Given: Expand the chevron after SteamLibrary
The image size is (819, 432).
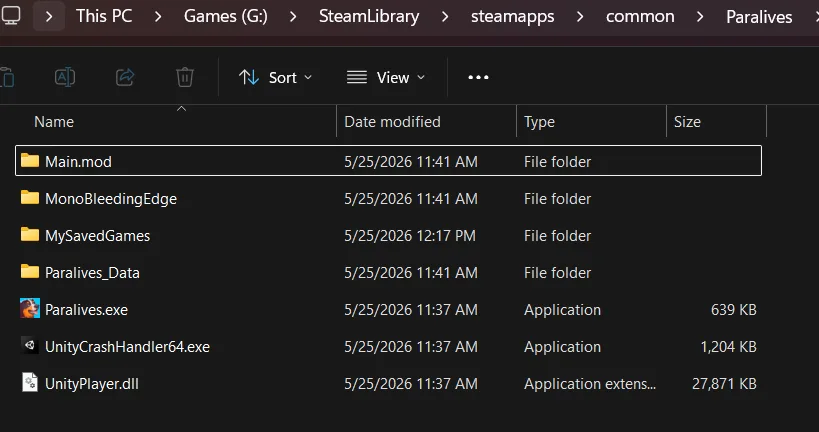Looking at the screenshot, I should [445, 17].
